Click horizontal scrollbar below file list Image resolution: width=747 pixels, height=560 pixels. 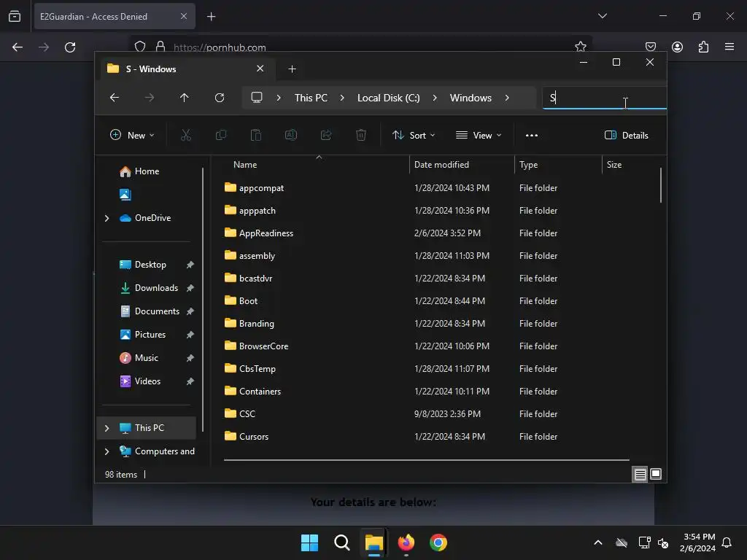[x=426, y=460]
